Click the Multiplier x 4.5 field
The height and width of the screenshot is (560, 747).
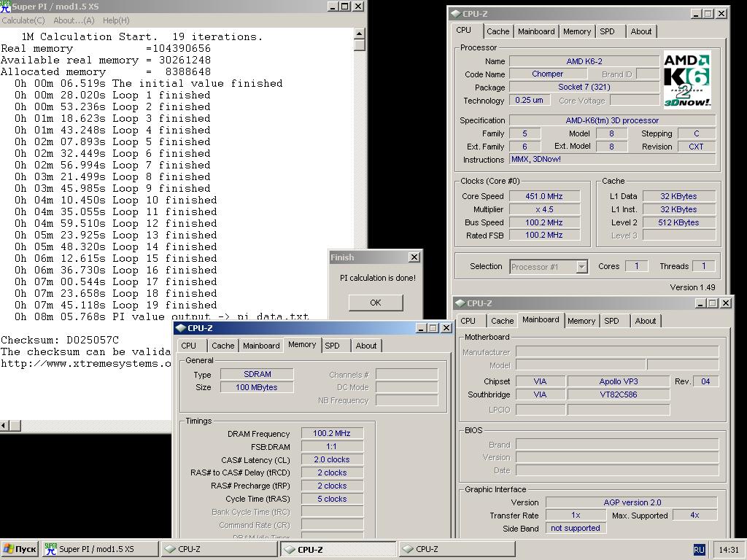pos(544,209)
